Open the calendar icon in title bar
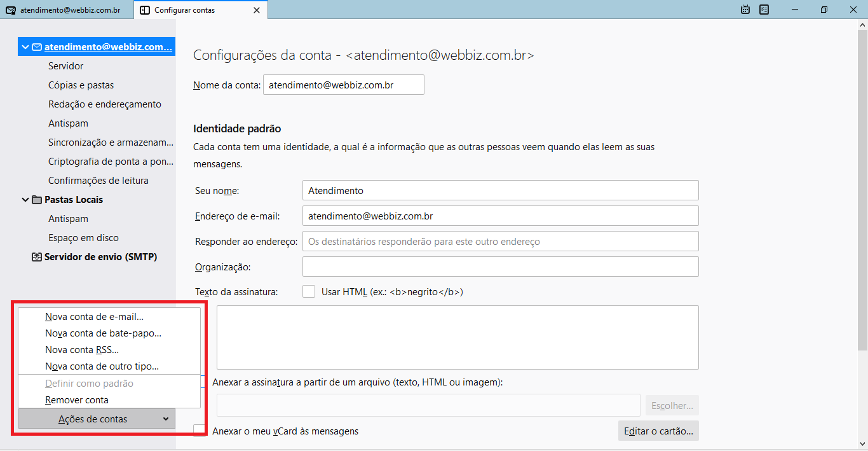 tap(745, 10)
